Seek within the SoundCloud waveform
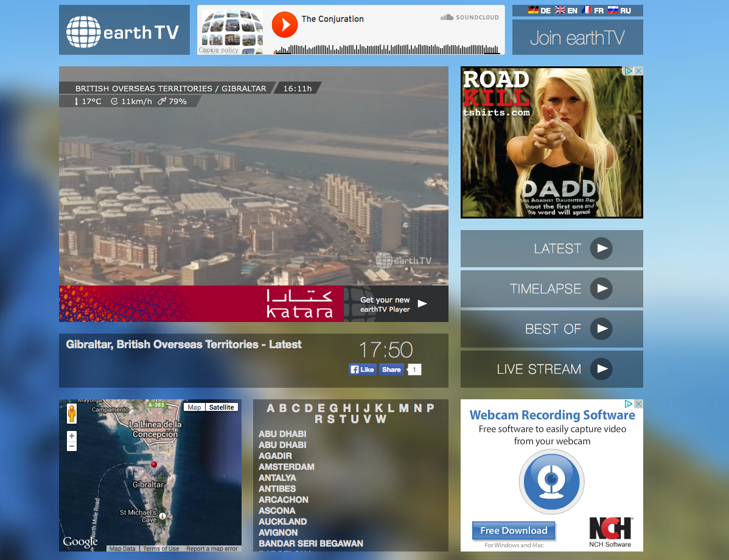 (387, 49)
